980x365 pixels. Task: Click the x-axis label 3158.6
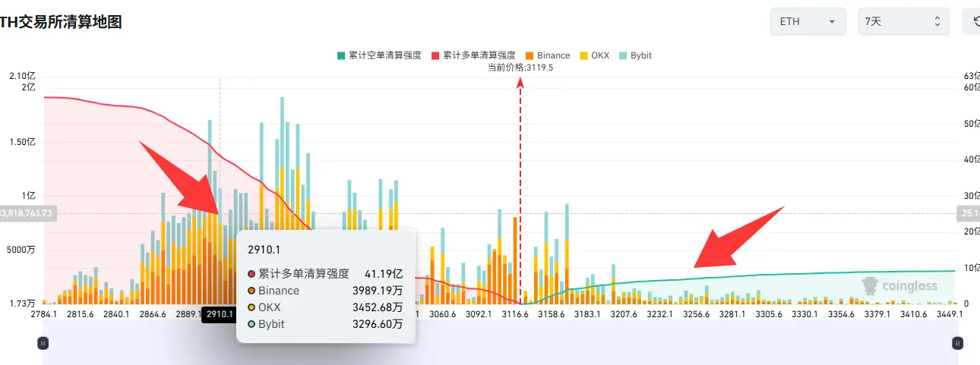(550, 313)
